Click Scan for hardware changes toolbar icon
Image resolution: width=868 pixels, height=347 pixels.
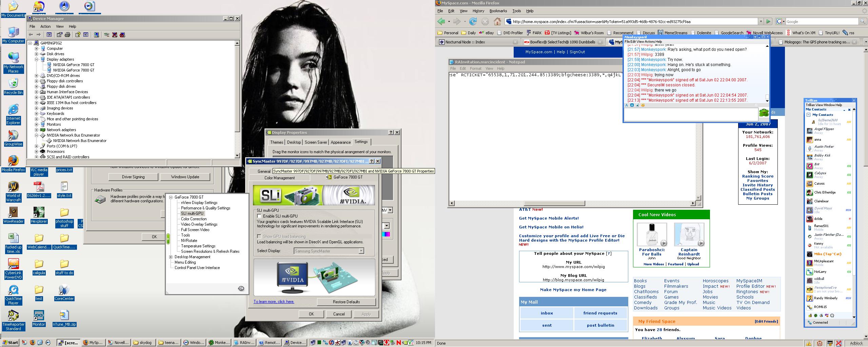tap(96, 35)
